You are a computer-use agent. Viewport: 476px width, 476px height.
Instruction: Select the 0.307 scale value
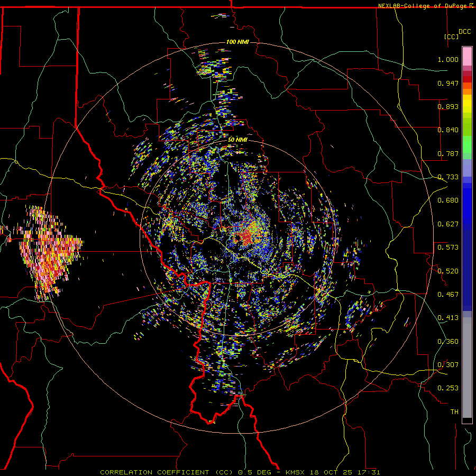(448, 365)
